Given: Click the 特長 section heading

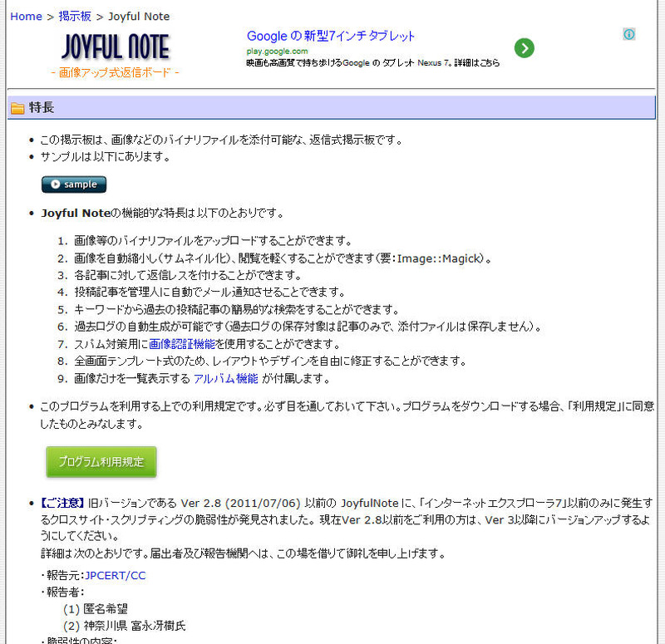Looking at the screenshot, I should pyautogui.click(x=42, y=107).
